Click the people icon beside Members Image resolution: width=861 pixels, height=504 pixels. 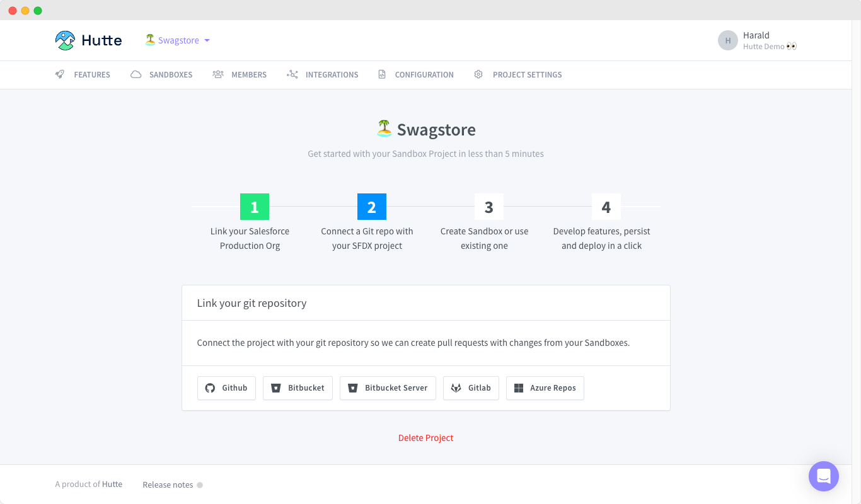click(218, 74)
